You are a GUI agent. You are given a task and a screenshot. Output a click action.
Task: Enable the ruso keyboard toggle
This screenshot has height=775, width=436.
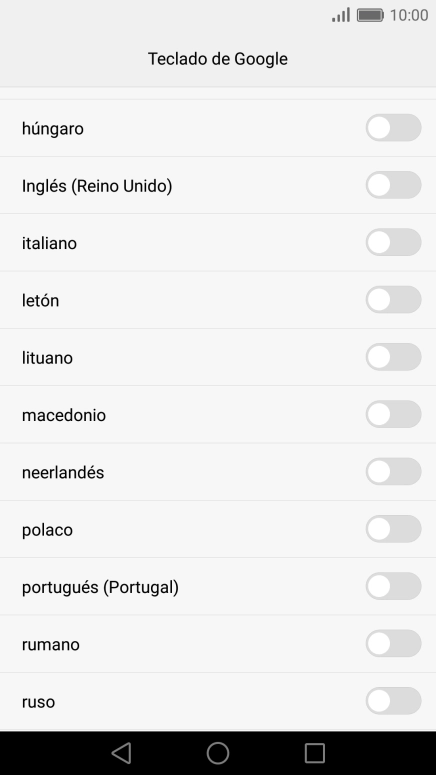393,701
